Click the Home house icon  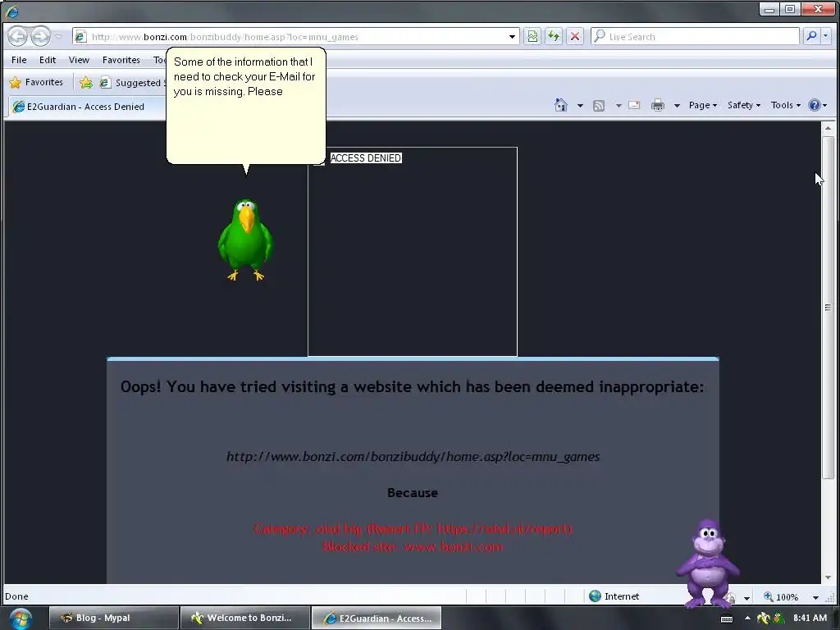coord(561,105)
